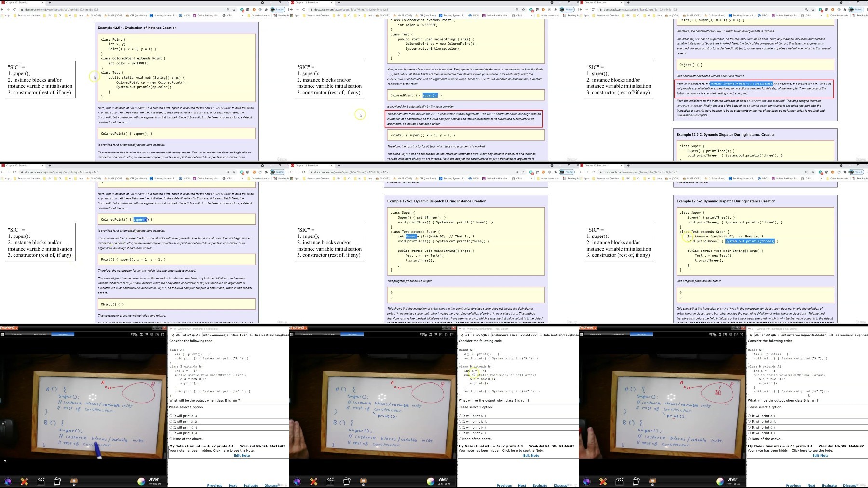Open the purple sphere tool in bottom-right AVer panel
Screen dimensions: 868x488
coord(586,481)
